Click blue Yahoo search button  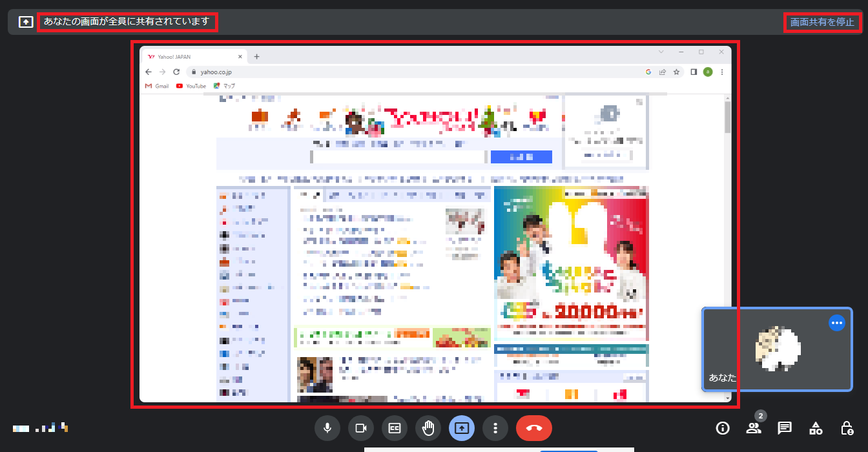pyautogui.click(x=521, y=157)
